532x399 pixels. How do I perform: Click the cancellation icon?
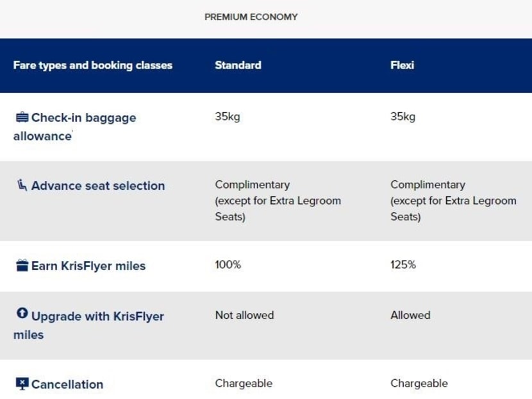(x=22, y=384)
